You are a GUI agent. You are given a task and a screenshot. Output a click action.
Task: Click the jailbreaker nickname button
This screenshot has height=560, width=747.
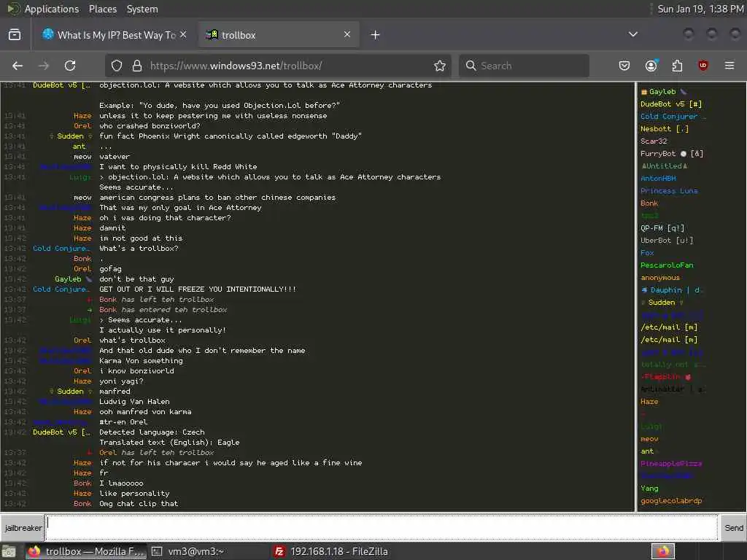23,528
